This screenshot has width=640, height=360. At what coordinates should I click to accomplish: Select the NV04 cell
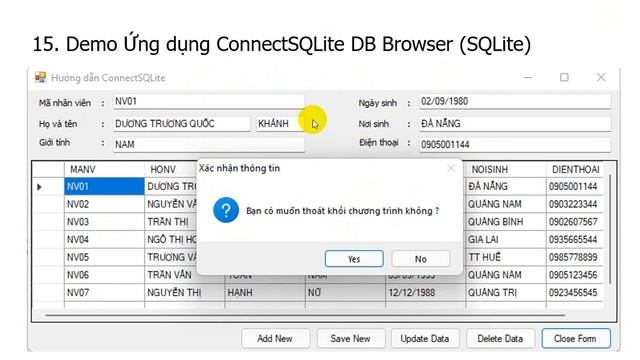(x=104, y=239)
